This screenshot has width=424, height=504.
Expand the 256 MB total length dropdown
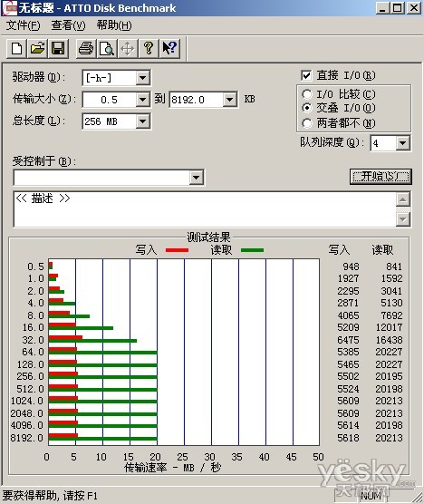point(142,121)
